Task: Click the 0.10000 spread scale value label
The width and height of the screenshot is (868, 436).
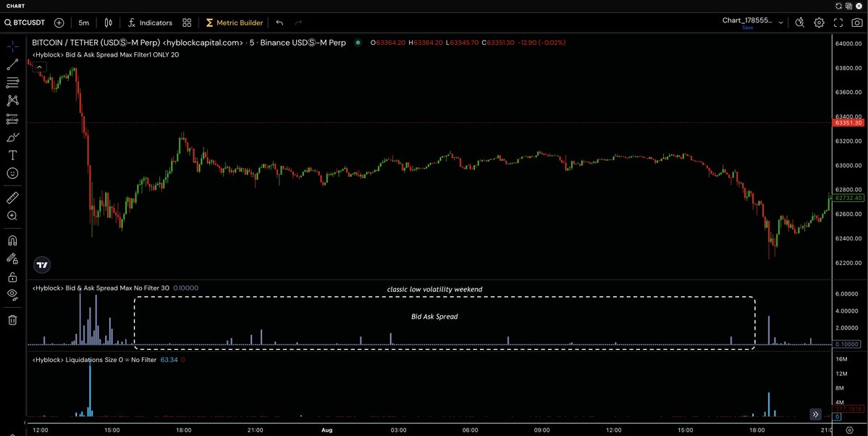Action: pos(848,345)
